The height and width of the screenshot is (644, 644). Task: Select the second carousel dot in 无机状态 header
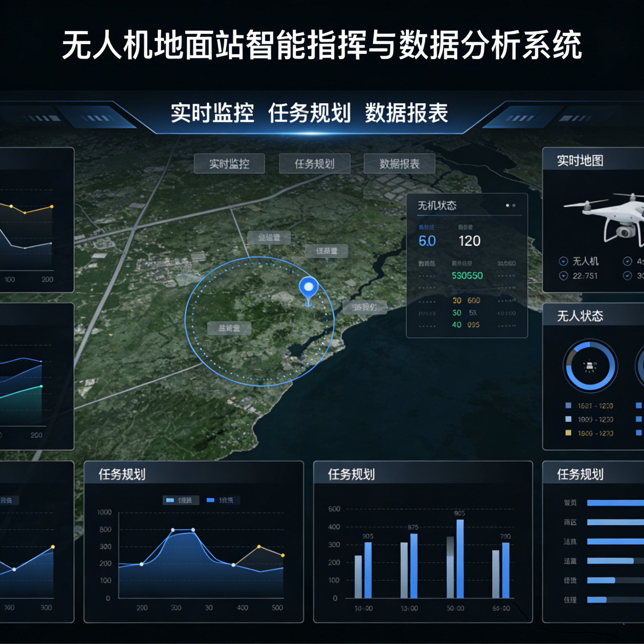click(x=515, y=206)
